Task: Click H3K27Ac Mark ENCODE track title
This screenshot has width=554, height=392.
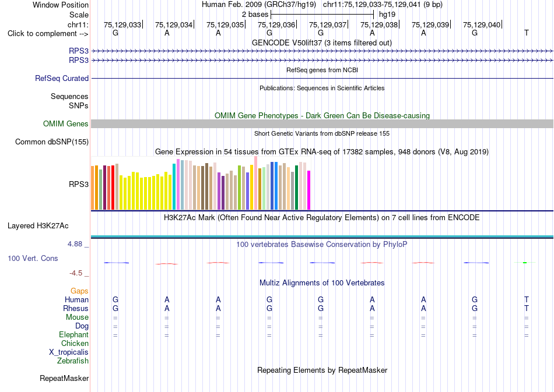Action: coord(322,217)
